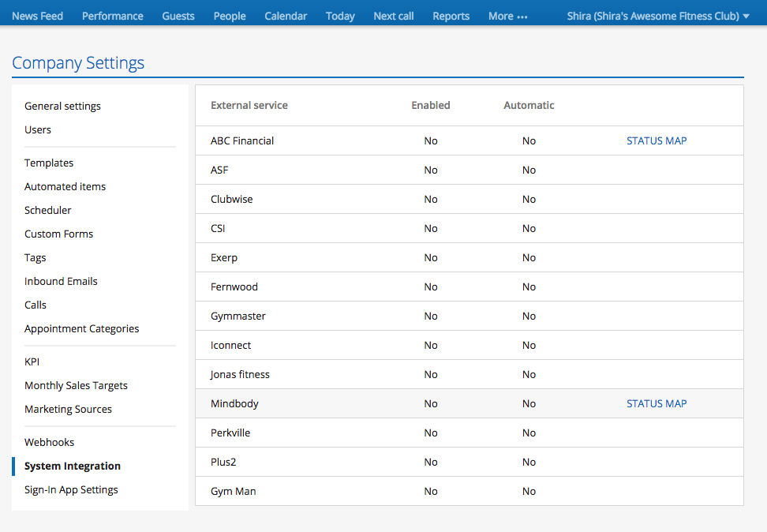Image resolution: width=767 pixels, height=532 pixels.
Task: Select Users in the sidebar
Action: (38, 129)
